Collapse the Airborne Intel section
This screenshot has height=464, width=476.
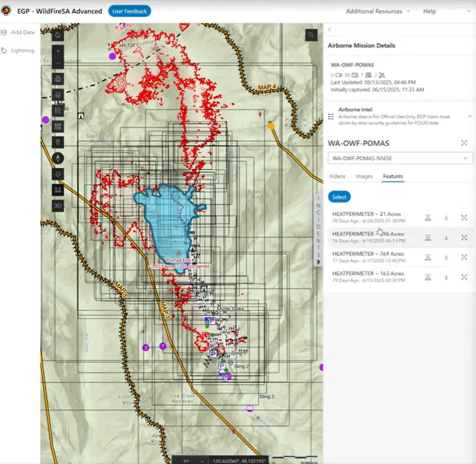pos(470,117)
